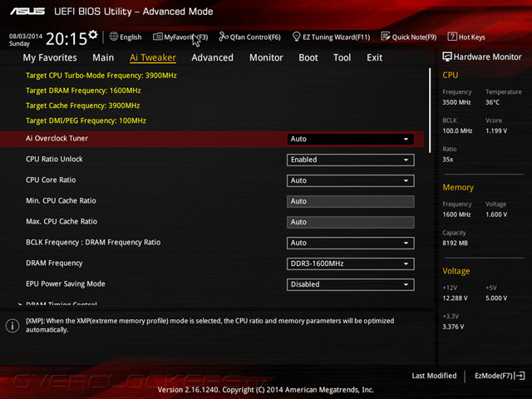Open EPU Power Saving Mode dropdown
Screen dimensions: 532x399
coord(351,284)
